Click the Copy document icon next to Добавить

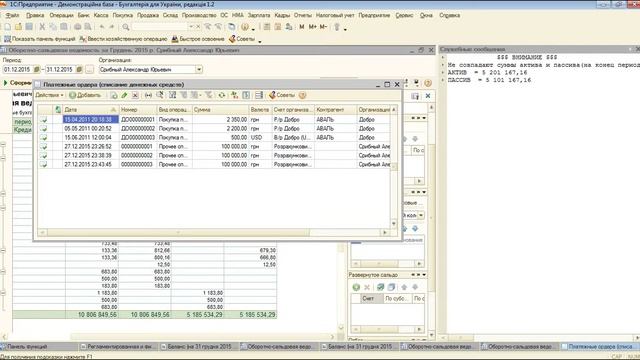click(x=113, y=95)
